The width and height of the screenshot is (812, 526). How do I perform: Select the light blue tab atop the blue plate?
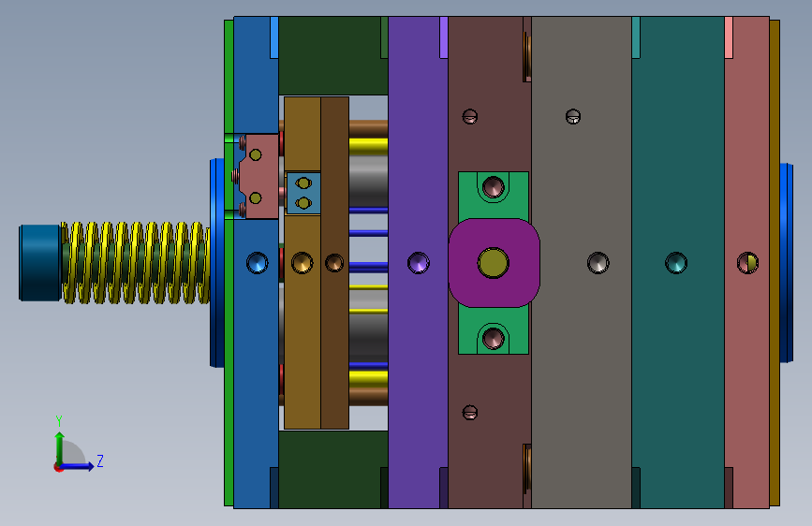point(274,37)
